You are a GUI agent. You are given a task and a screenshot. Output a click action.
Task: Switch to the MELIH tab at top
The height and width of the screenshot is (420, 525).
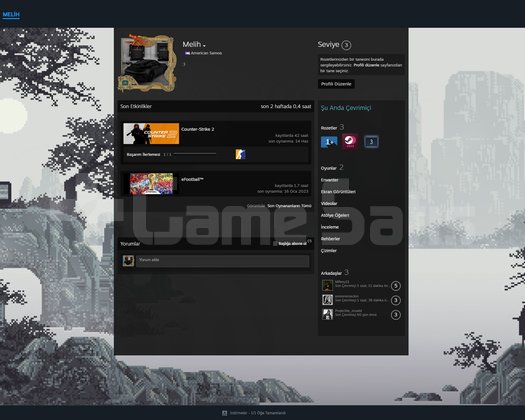point(11,14)
